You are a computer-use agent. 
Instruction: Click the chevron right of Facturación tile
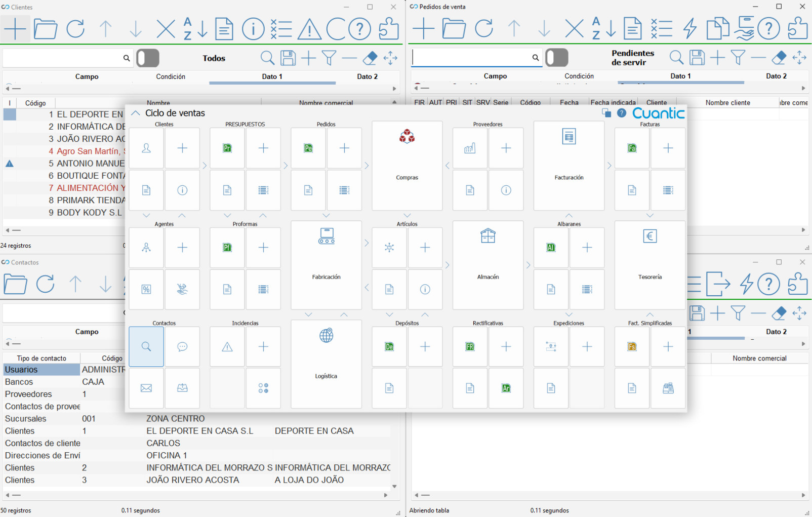(609, 166)
